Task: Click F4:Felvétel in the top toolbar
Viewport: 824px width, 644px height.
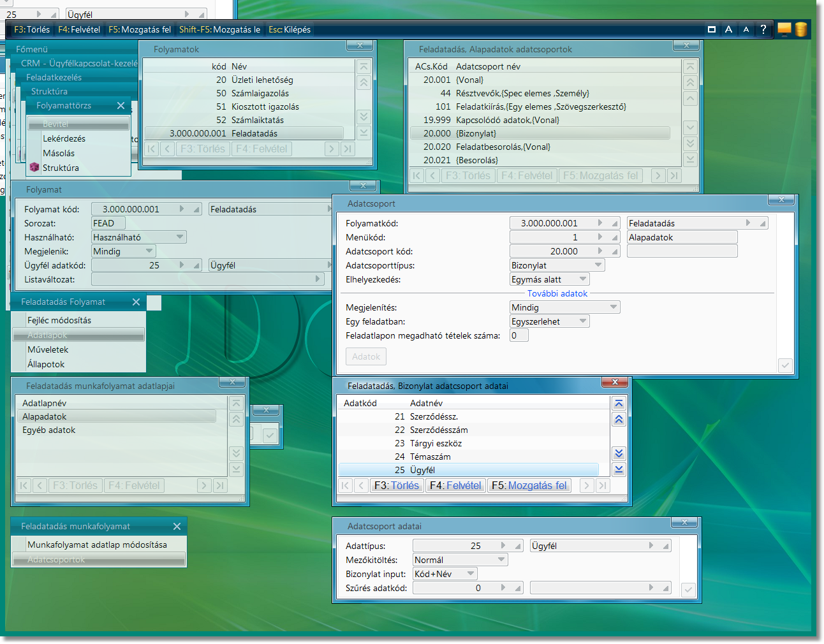Action: coord(79,29)
